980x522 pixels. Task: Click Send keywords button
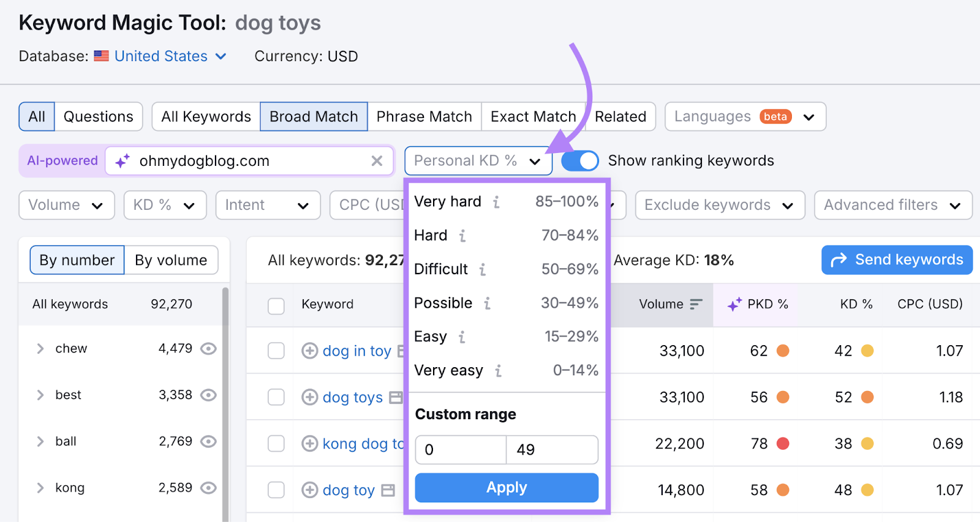[x=897, y=260]
